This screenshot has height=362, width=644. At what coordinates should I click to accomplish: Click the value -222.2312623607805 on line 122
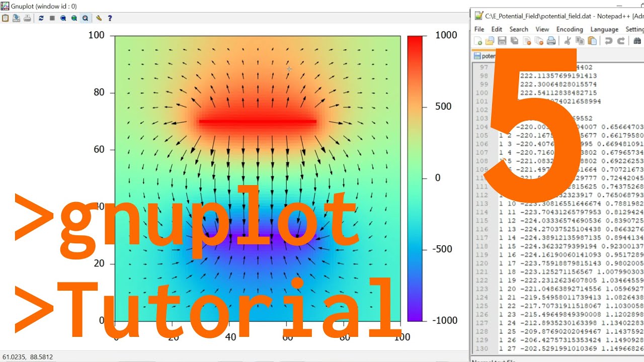pos(559,281)
